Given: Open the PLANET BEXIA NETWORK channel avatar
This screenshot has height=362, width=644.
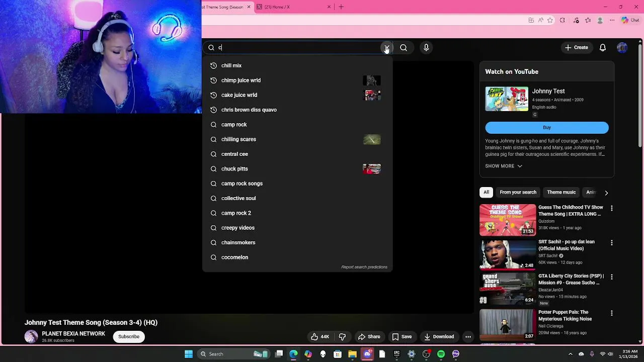Looking at the screenshot, I should [31, 337].
